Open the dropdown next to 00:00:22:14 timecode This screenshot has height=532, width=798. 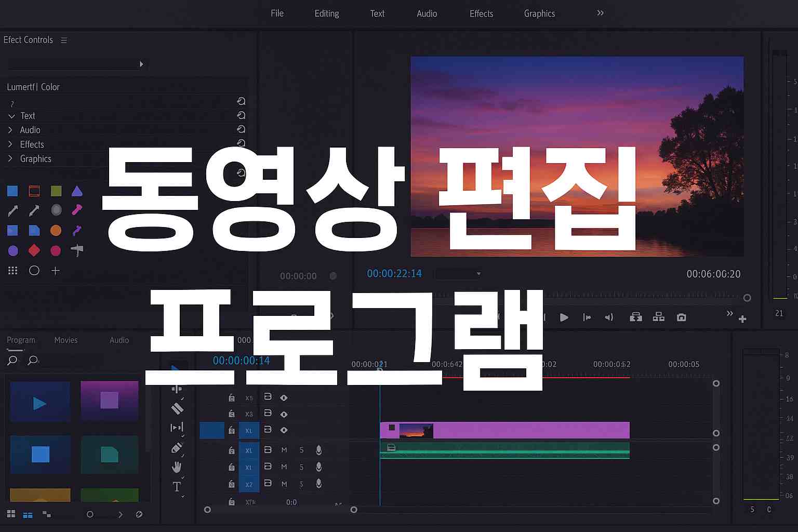478,274
